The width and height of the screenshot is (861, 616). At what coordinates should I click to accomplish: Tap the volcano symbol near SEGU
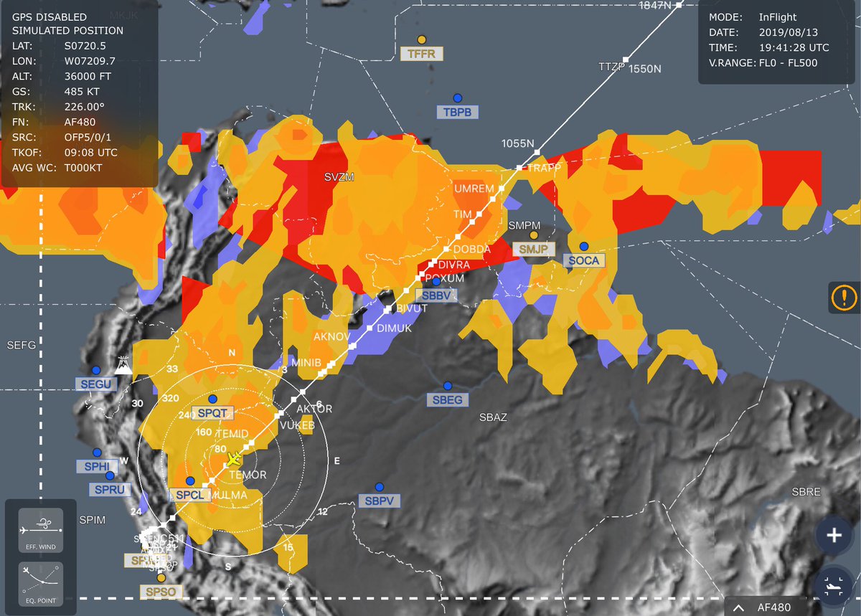[122, 366]
